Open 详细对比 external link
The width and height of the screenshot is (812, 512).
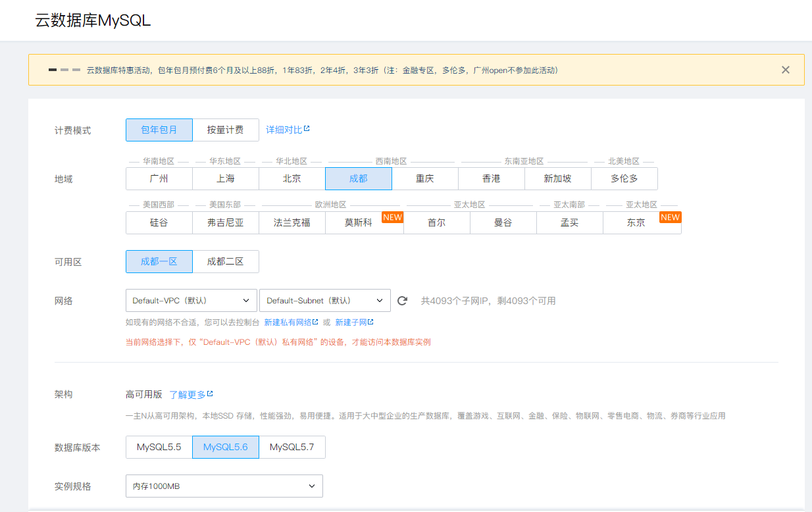(288, 130)
